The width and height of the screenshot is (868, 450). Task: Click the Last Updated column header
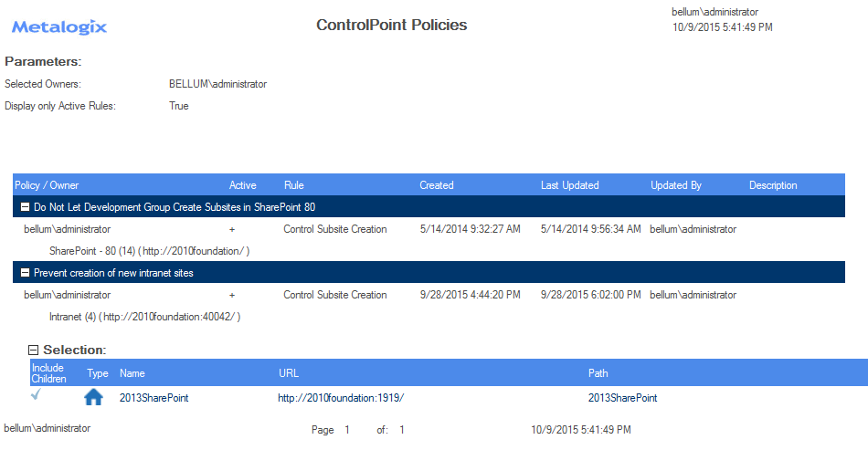click(569, 185)
